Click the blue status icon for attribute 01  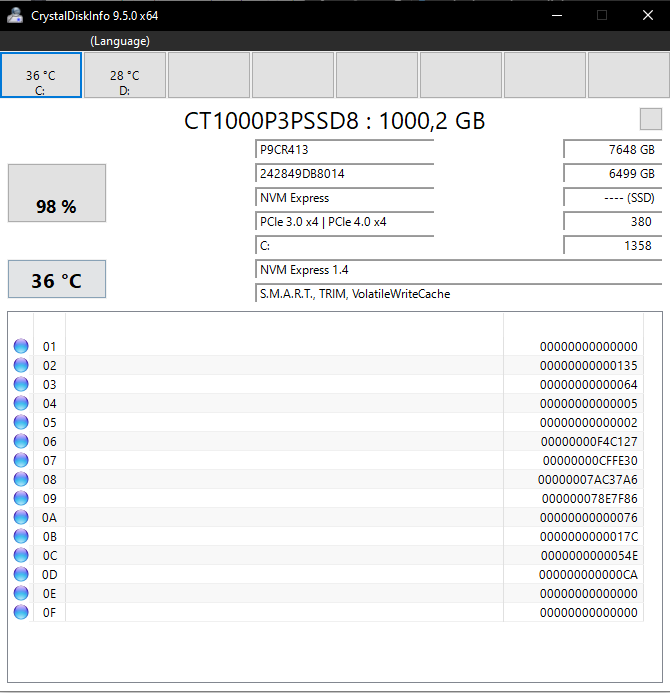21,346
